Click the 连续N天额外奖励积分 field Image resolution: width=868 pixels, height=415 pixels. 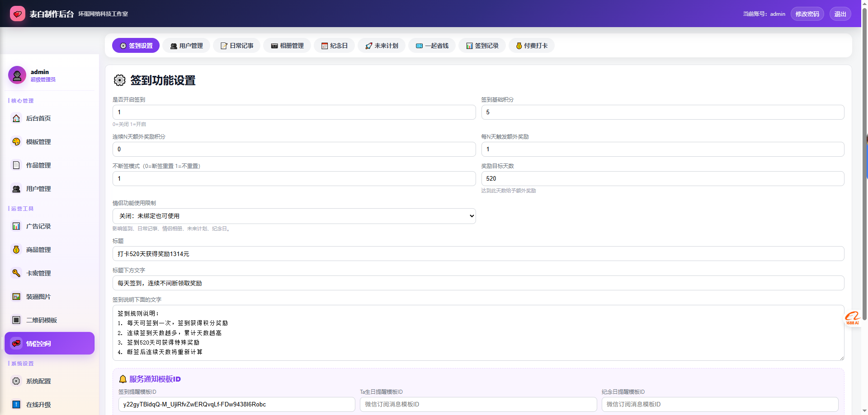click(294, 149)
